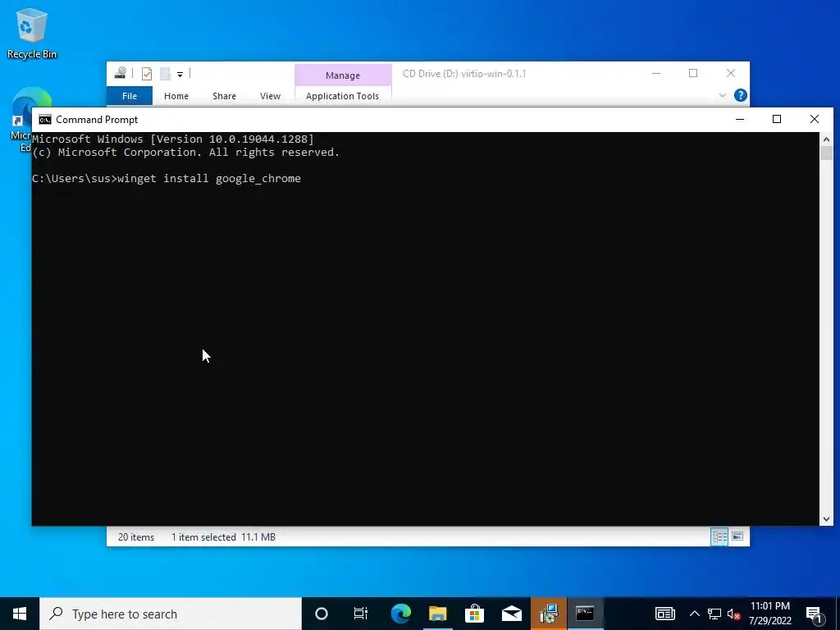
Task: Click '20 items' in Explorer status bar
Action: point(136,537)
